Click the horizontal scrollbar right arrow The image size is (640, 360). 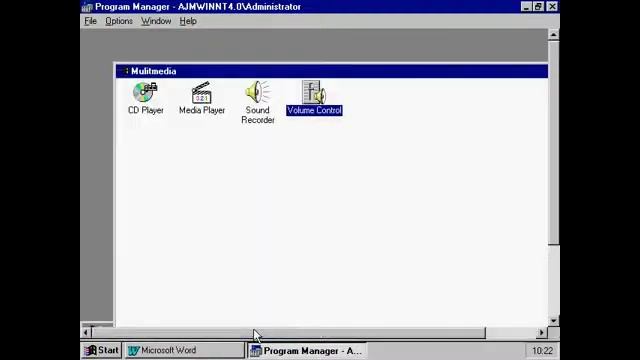[x=542, y=333]
